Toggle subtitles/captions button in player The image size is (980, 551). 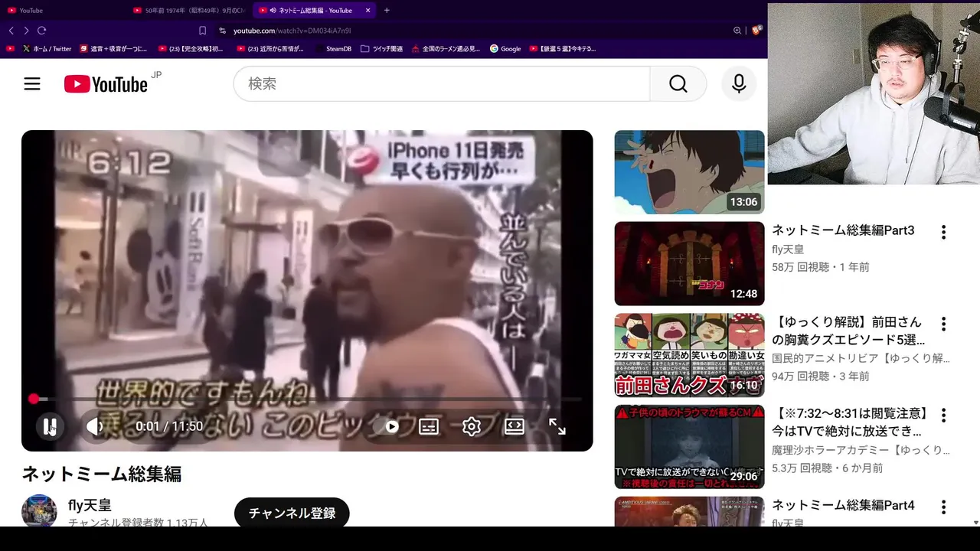coord(429,426)
